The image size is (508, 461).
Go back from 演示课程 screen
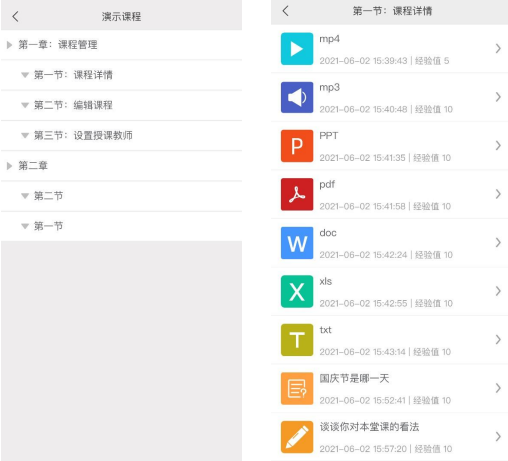point(15,16)
